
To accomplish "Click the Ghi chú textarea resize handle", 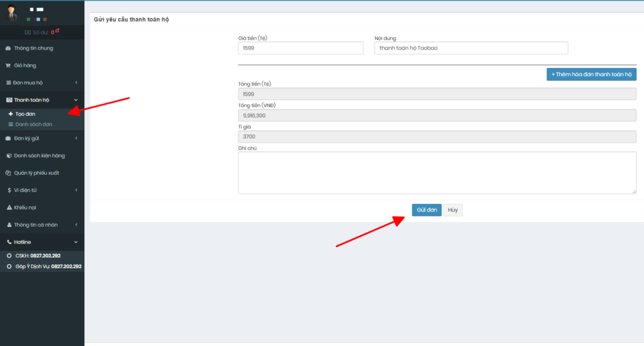I will coord(634,191).
